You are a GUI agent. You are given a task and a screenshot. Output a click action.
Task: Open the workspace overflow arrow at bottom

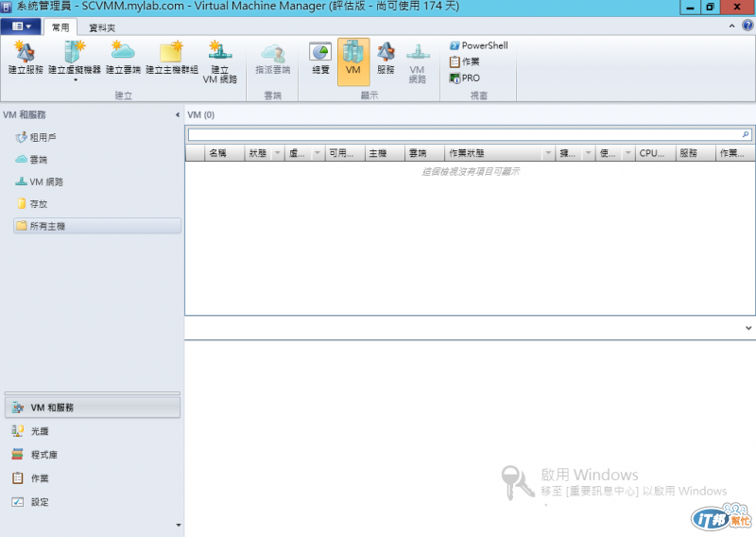(179, 525)
